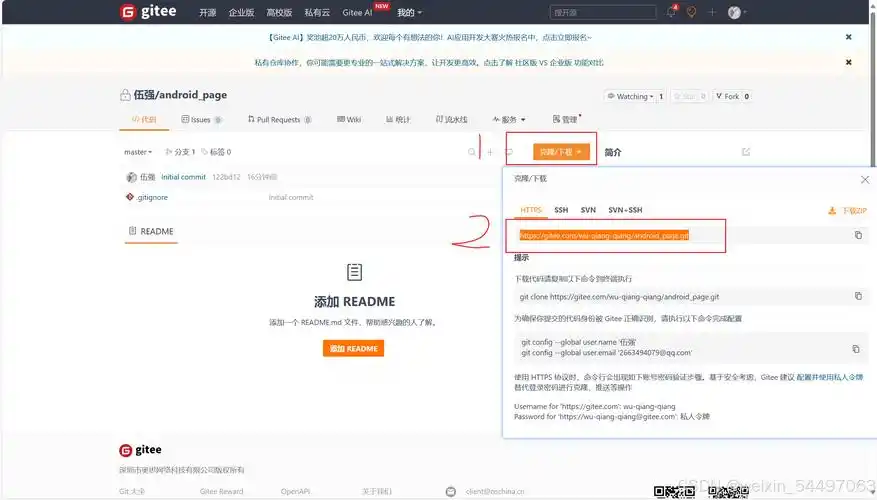Copy the git config commands
The image size is (877, 500).
tap(856, 349)
